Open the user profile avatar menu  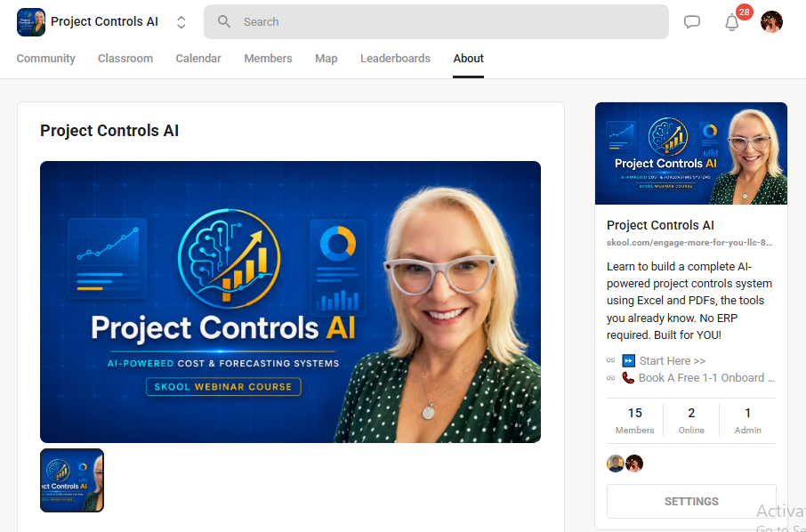coord(771,21)
